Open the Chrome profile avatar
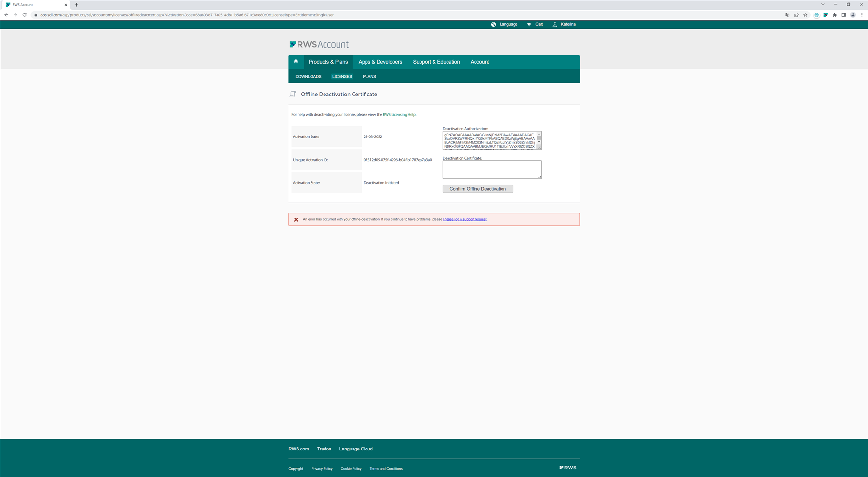868x477 pixels. tap(853, 15)
